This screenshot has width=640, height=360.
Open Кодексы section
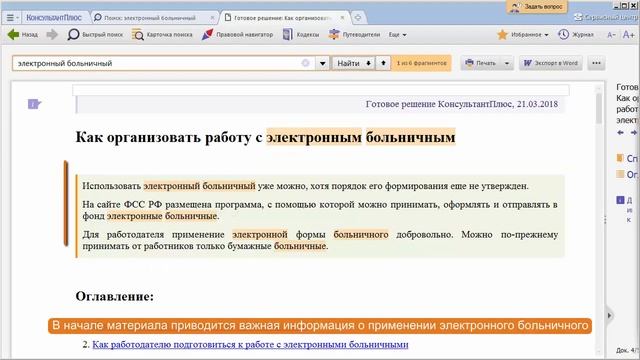(301, 35)
